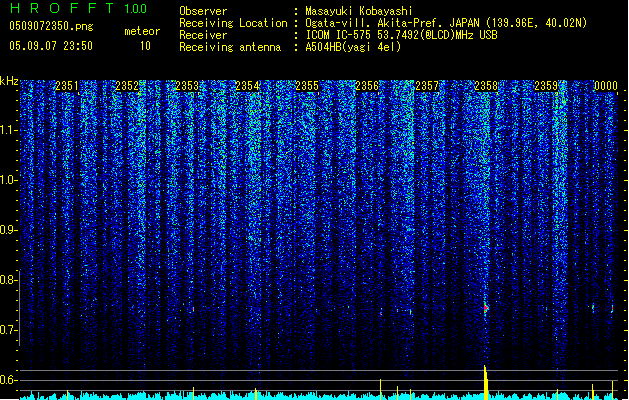Click the gray frequency range bar beside the kHz axis
The width and height of the screenshot is (629, 400).
click(20, 308)
